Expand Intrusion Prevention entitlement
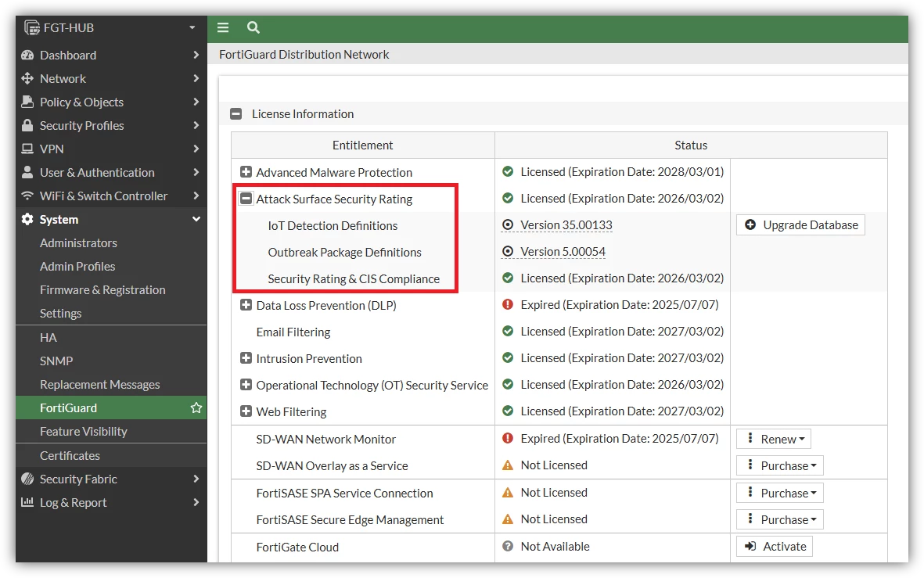This screenshot has width=924, height=578. coord(246,358)
